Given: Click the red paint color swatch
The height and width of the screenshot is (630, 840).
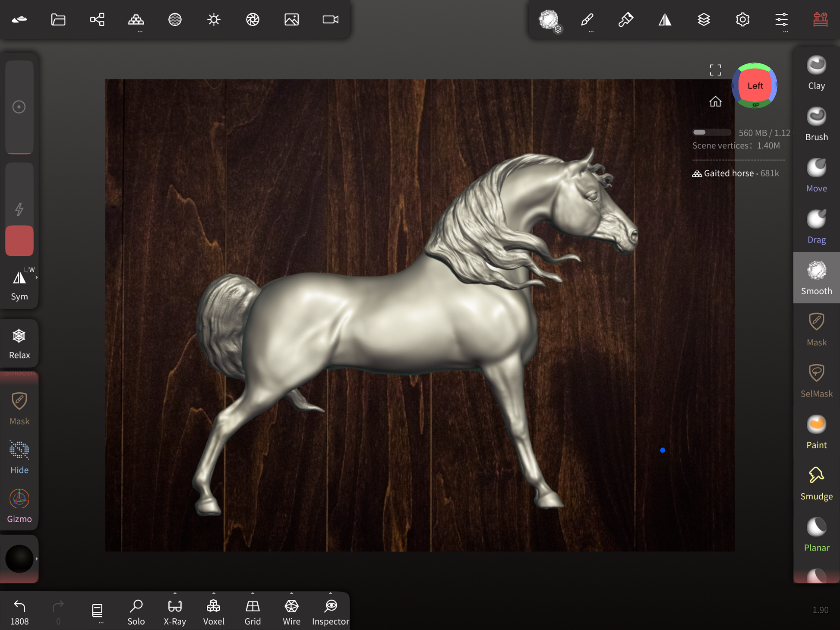Looking at the screenshot, I should (19, 240).
